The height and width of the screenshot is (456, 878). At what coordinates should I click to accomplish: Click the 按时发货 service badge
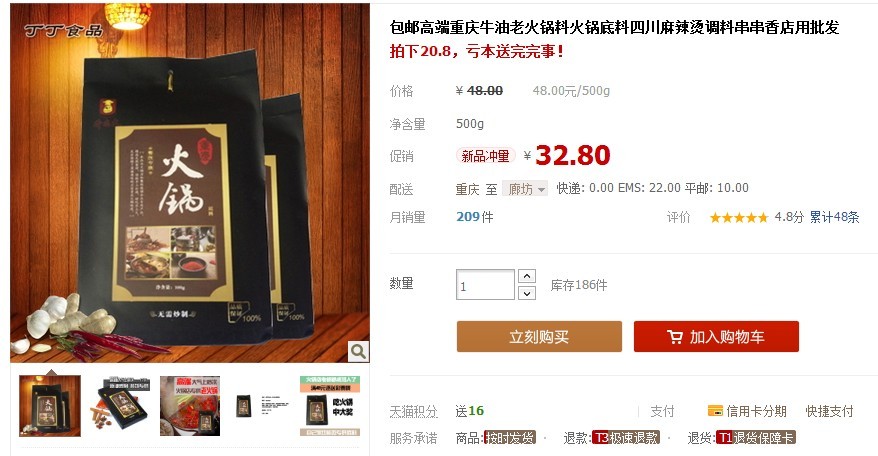tap(510, 438)
